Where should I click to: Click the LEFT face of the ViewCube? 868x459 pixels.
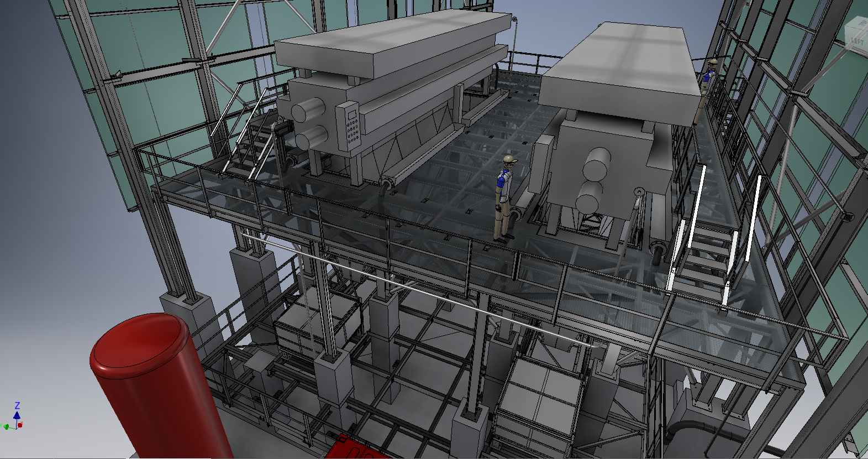tap(857, 42)
